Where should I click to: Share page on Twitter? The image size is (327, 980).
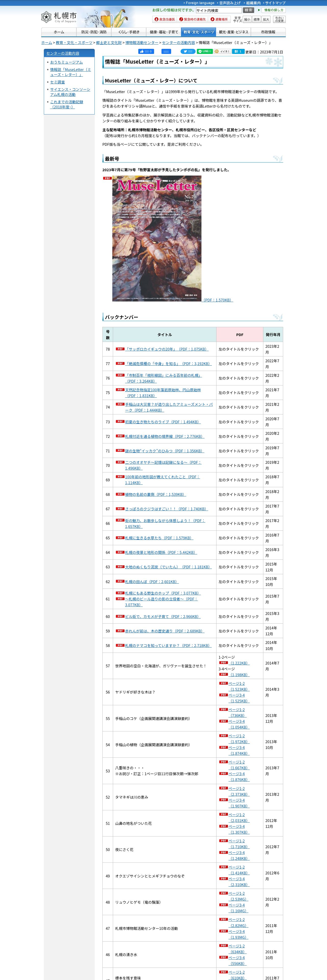[188, 51]
